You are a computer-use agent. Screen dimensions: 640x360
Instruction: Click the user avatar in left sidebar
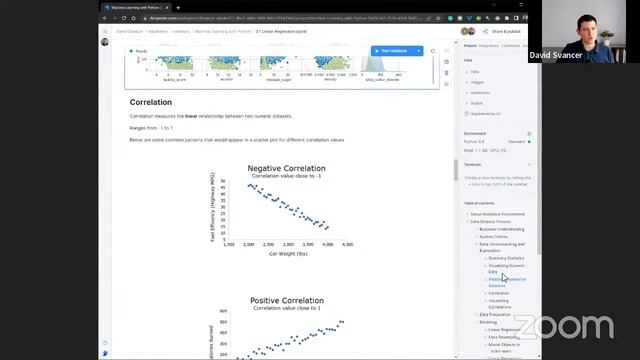[105, 42]
